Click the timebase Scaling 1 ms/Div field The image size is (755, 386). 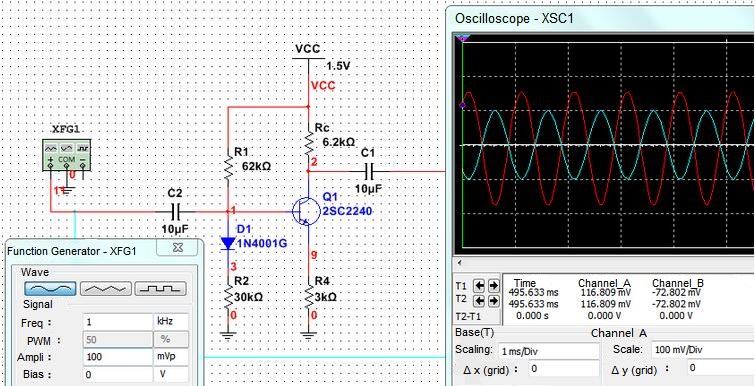click(548, 350)
